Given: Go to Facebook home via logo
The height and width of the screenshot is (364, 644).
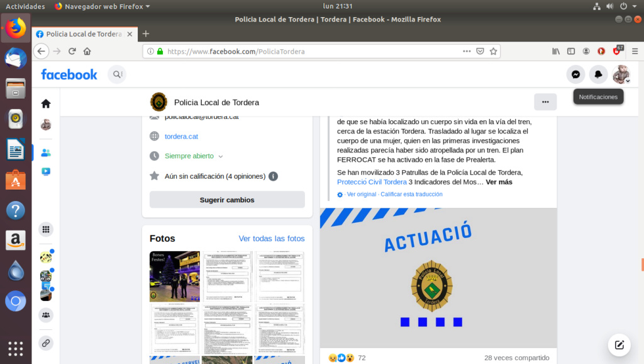Looking at the screenshot, I should click(69, 74).
